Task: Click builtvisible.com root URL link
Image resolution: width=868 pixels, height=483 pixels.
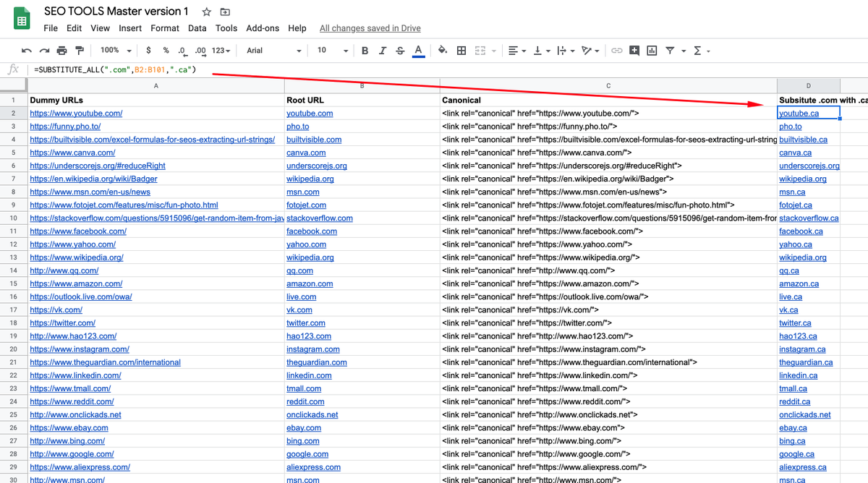Action: (x=314, y=140)
